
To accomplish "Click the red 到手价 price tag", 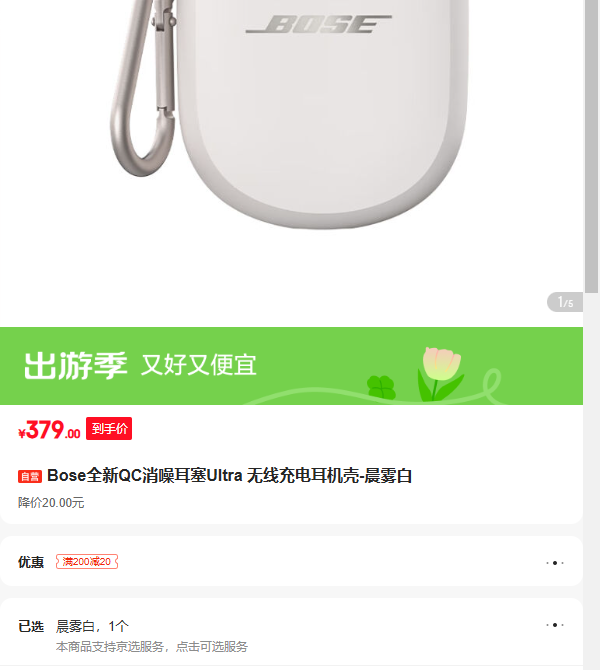I will [109, 429].
